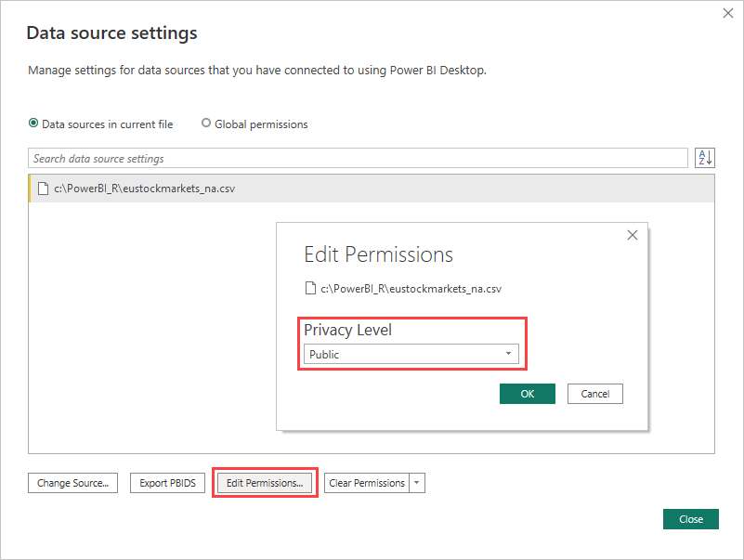Click the file icon beside the listed CSV source
This screenshot has height=560, width=744.
click(42, 189)
